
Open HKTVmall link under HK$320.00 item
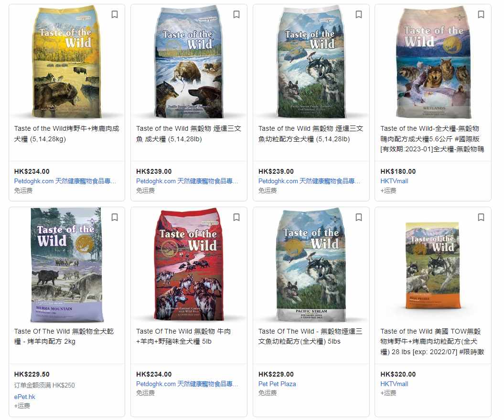click(x=394, y=384)
